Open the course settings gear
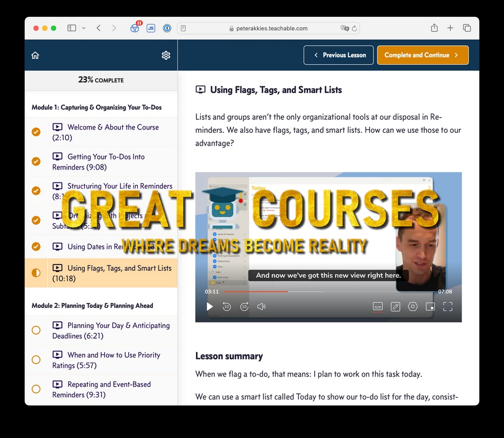 pos(166,55)
